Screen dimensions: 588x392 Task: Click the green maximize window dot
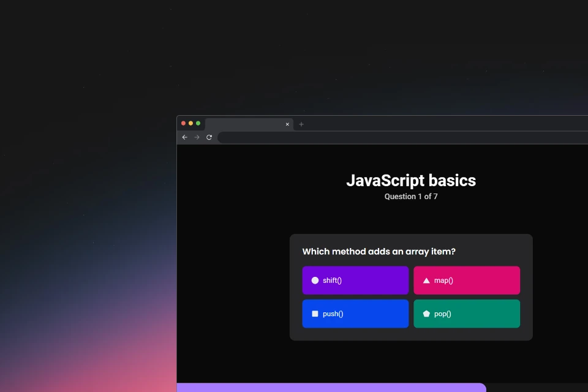point(198,123)
